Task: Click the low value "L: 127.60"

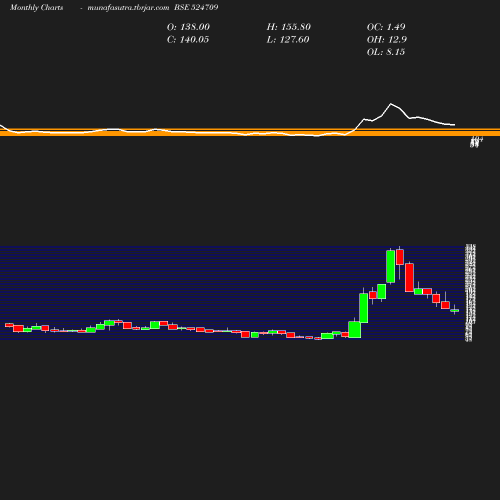Action: pos(288,40)
